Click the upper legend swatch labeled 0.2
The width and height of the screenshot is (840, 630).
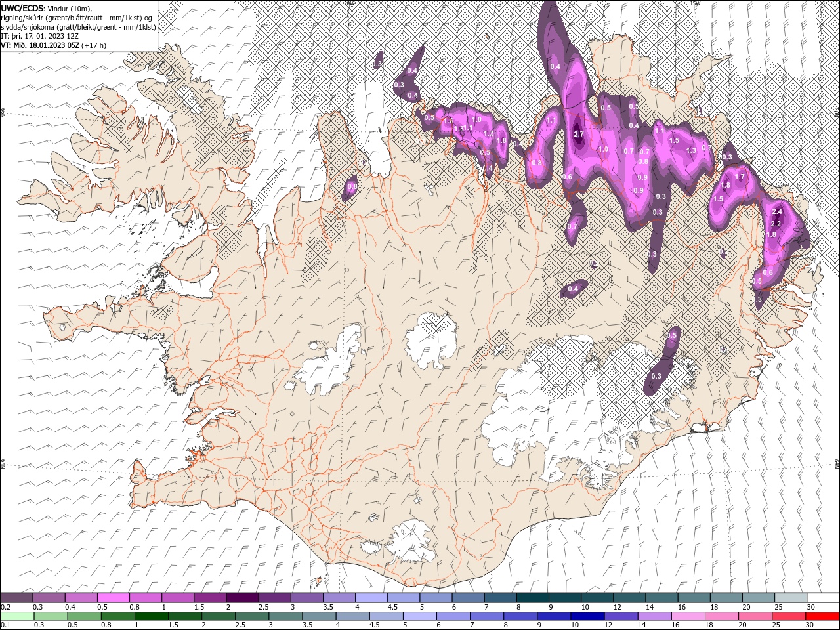pos(16,597)
